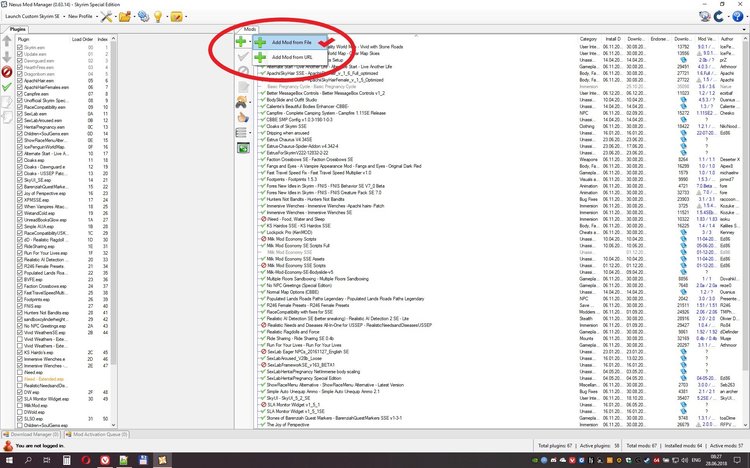Switch to the Mods tab

point(250,29)
